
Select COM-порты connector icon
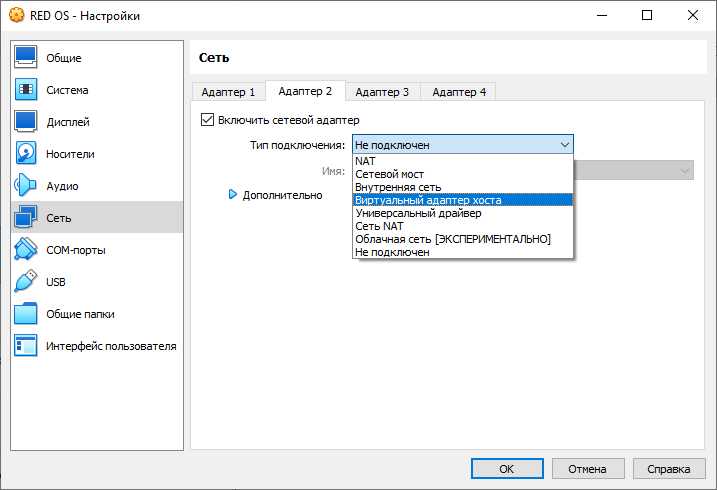[26, 250]
